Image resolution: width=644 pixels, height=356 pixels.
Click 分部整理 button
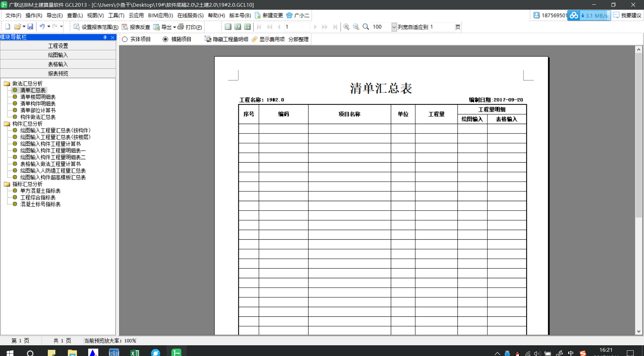click(299, 39)
